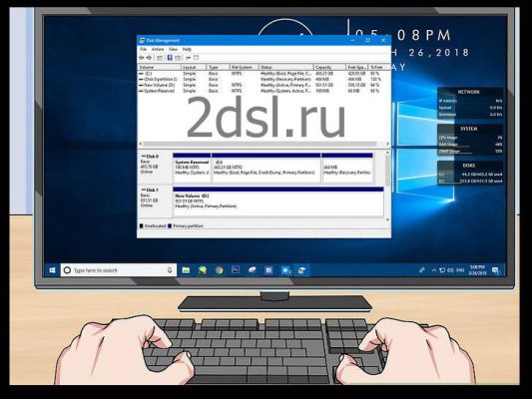Select the System Reserved row in volume list

[262, 91]
